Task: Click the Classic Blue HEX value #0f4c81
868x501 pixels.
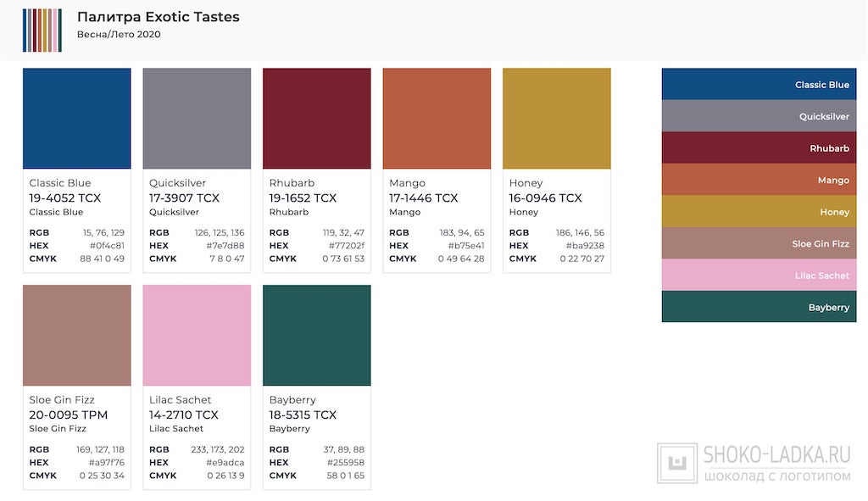Action: coord(107,246)
